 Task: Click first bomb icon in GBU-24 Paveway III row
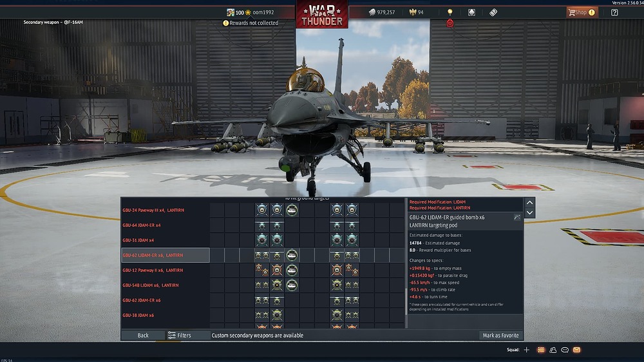tap(261, 210)
